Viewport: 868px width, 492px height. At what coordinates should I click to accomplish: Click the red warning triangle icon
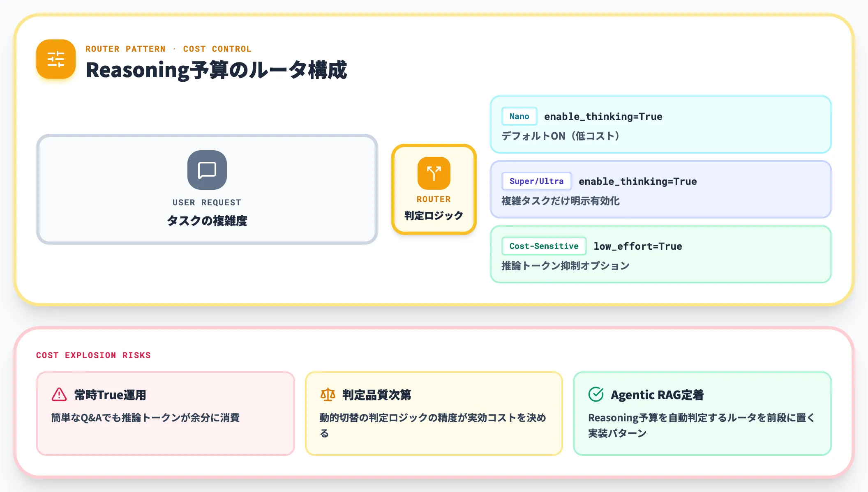tap(59, 394)
